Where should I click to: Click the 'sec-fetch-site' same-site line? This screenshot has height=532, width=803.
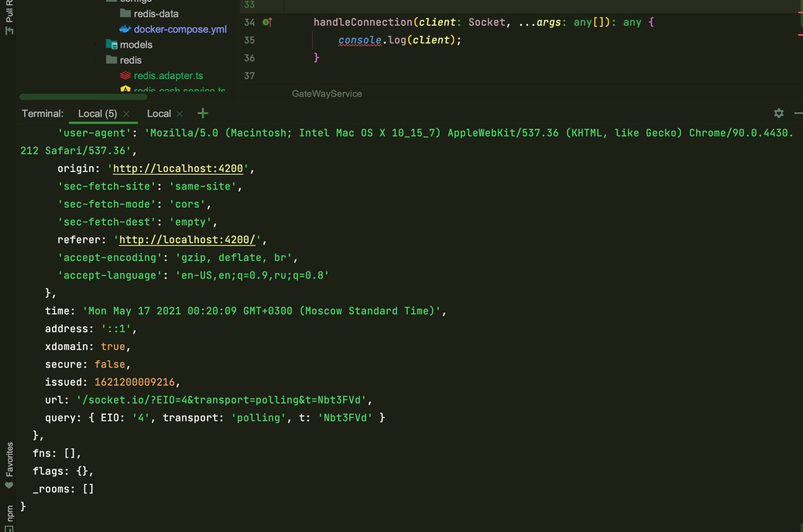tap(150, 186)
